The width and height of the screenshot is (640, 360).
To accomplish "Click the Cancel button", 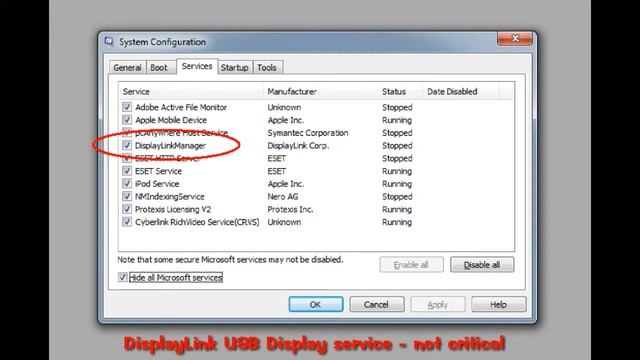I will 377,304.
